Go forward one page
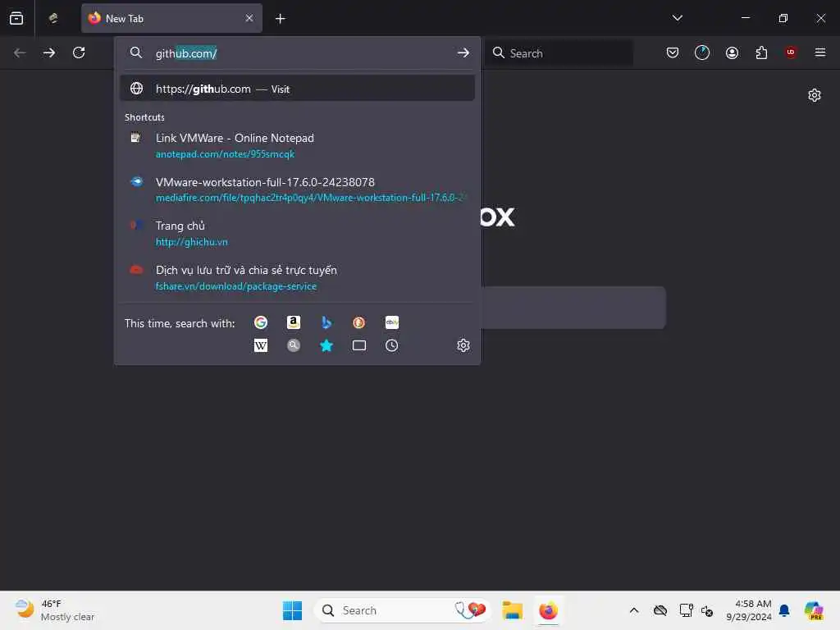Screen dimensions: 840x630 (x=49, y=52)
